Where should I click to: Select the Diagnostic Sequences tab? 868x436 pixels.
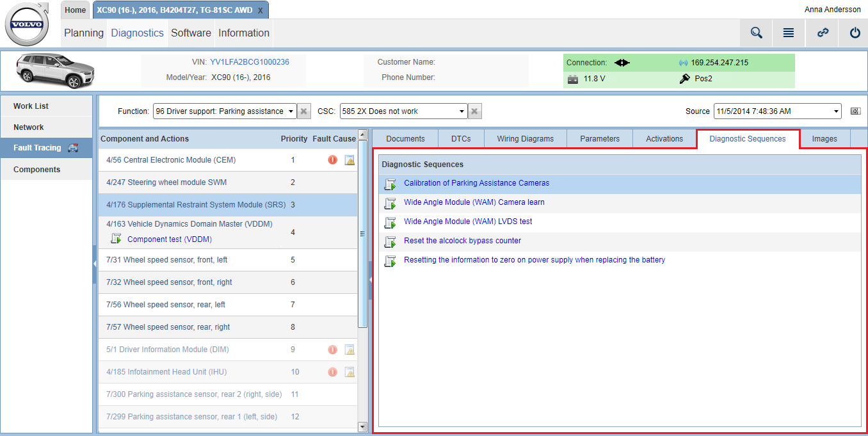tap(748, 139)
